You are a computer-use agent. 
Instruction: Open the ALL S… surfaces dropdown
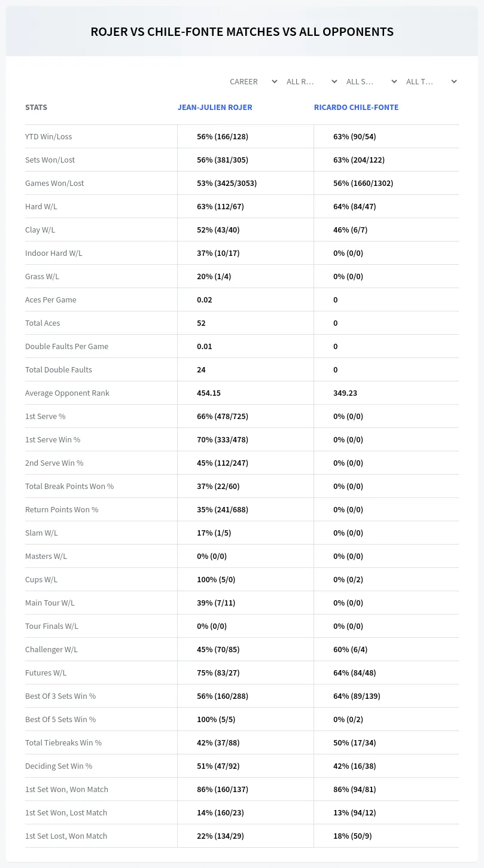click(x=372, y=81)
